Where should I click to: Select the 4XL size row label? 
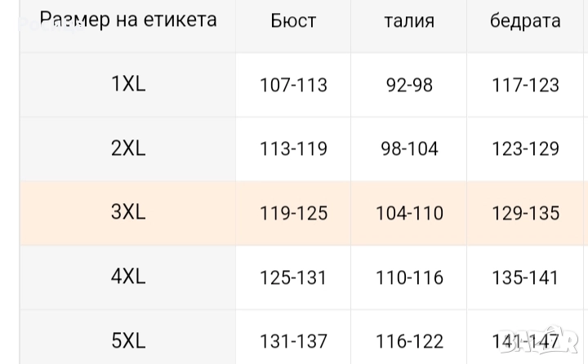click(x=128, y=277)
